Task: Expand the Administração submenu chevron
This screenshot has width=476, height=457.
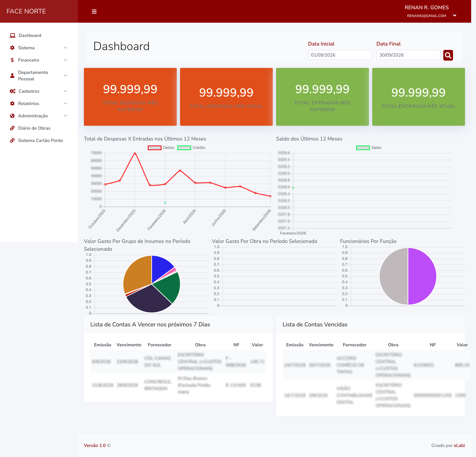Action: [x=65, y=116]
